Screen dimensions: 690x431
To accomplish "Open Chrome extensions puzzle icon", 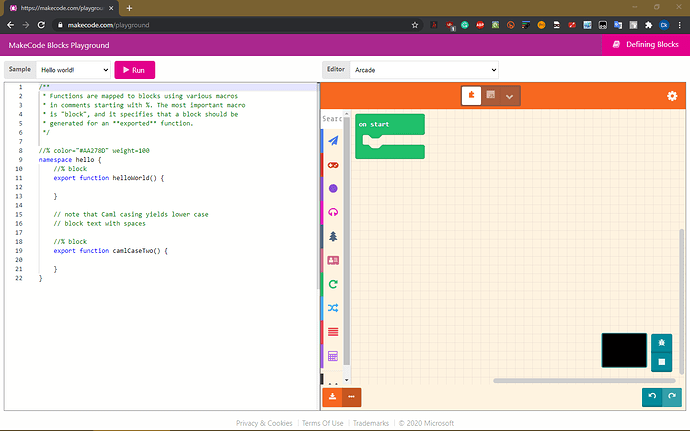I will (648, 25).
